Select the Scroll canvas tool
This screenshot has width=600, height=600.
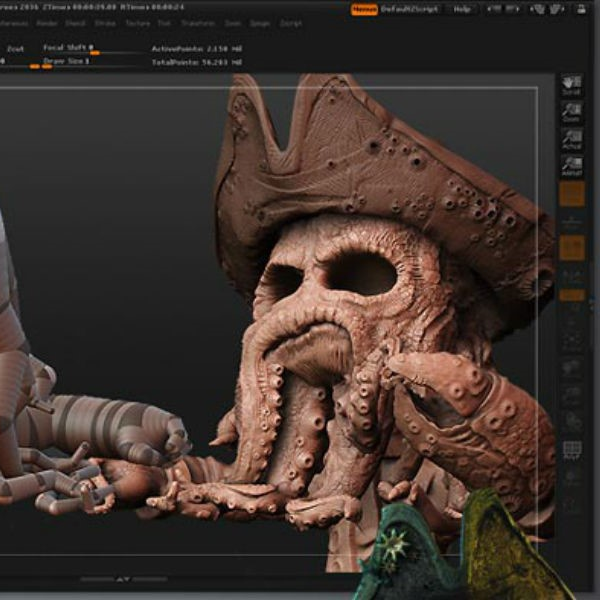[x=572, y=86]
